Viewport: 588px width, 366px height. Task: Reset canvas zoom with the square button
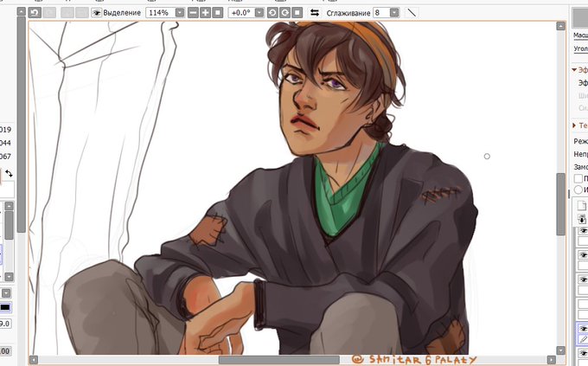218,13
